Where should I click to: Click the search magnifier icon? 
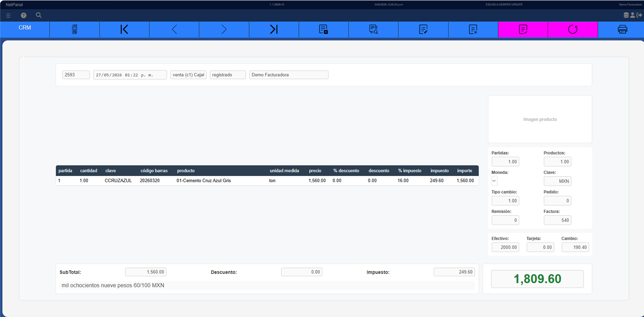click(x=39, y=15)
